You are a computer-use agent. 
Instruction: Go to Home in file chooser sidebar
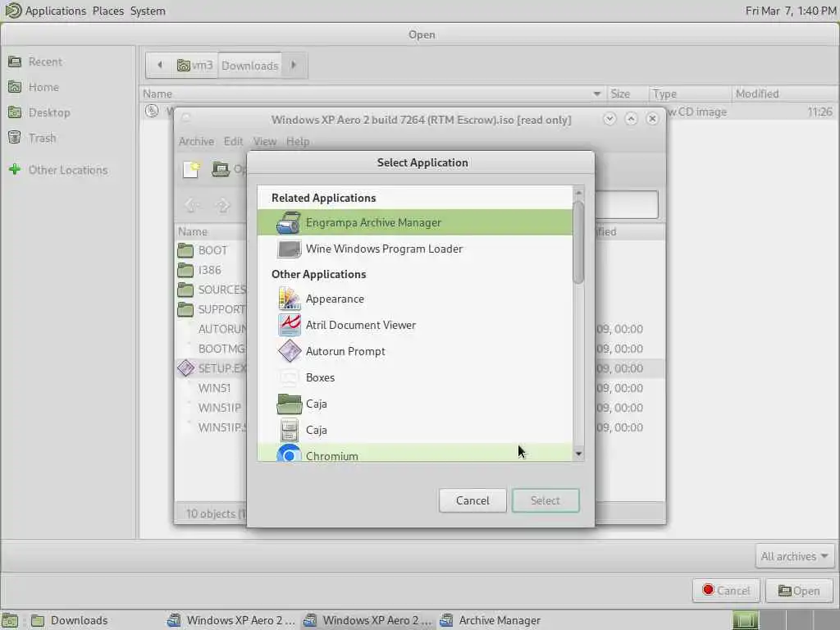(x=43, y=87)
